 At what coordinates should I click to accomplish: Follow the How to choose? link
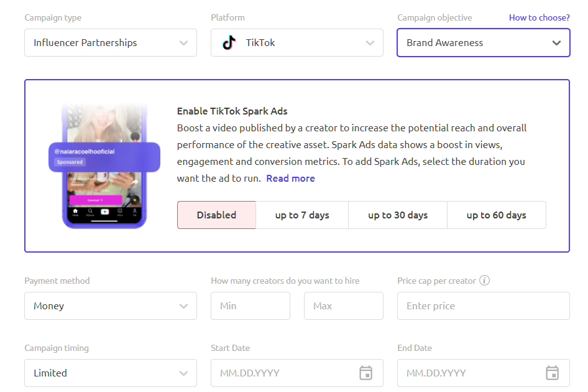point(540,17)
